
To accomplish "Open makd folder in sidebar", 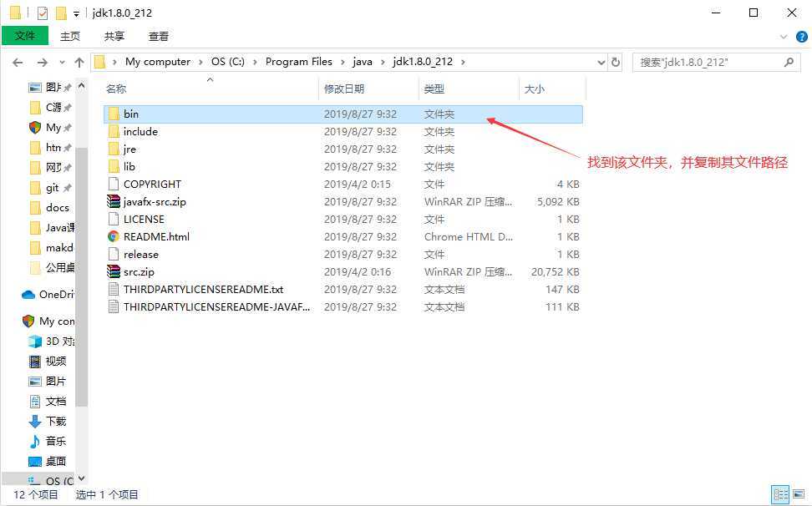I will click(x=52, y=248).
